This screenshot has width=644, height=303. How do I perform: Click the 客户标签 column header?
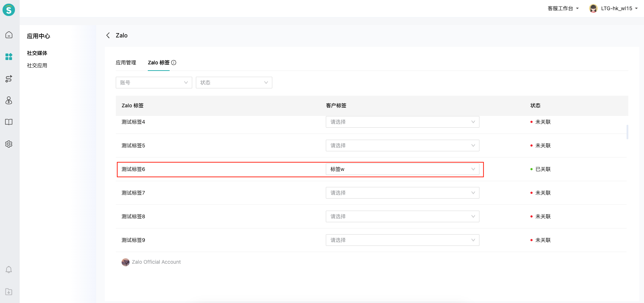336,105
